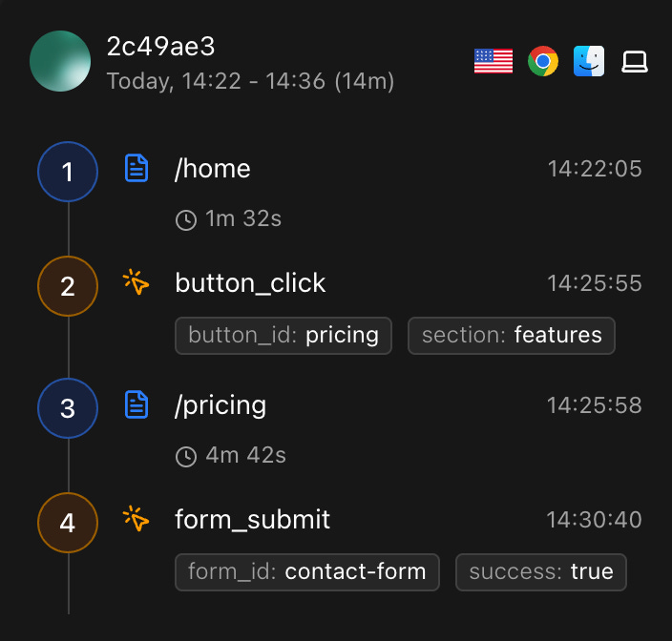Click the macOS Finder icon

coord(589,62)
